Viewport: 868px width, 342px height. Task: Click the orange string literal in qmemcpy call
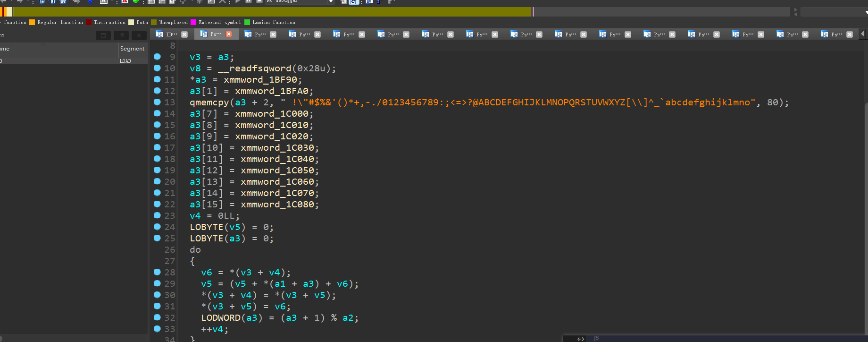[518, 103]
